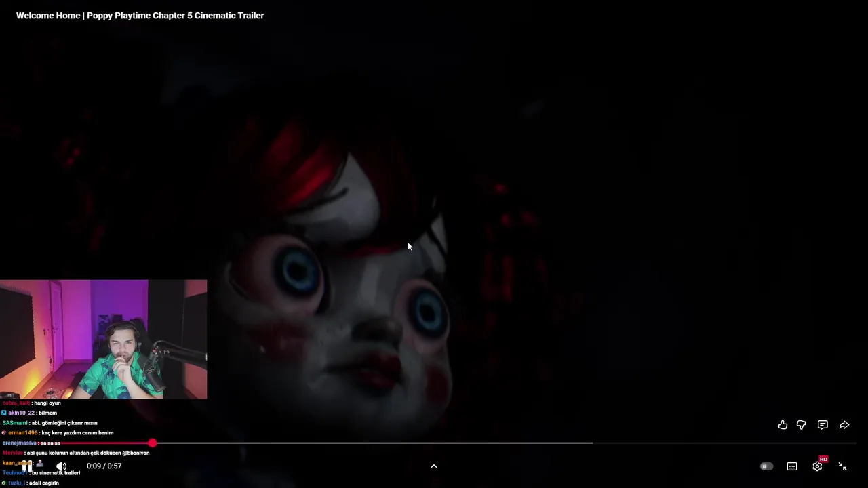The width and height of the screenshot is (868, 488).
Task: Dislike the video with the thumbs-down icon
Action: click(x=801, y=425)
